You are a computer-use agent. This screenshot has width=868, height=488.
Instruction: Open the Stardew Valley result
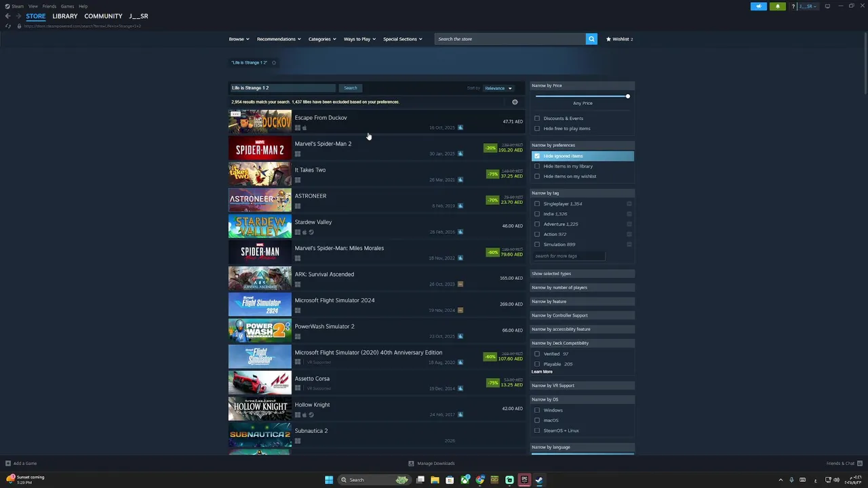(376, 226)
